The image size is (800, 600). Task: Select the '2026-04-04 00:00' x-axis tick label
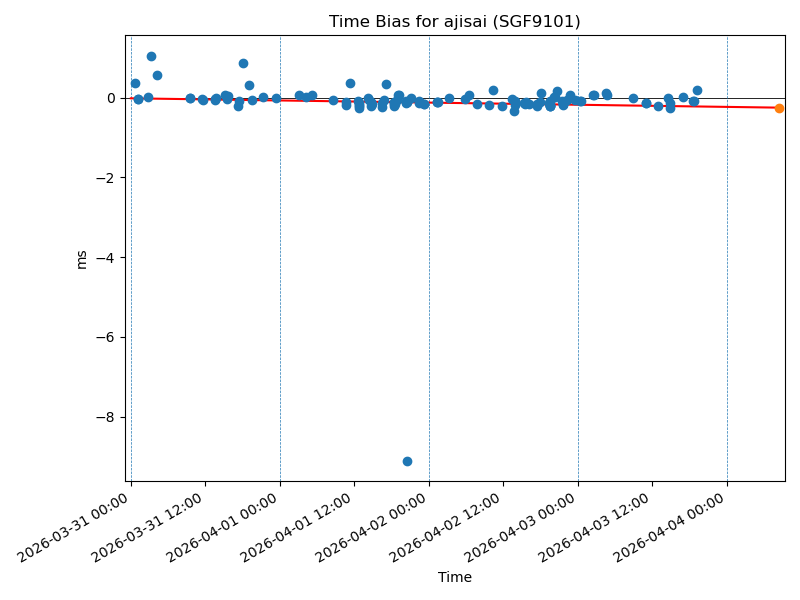[x=671, y=528]
